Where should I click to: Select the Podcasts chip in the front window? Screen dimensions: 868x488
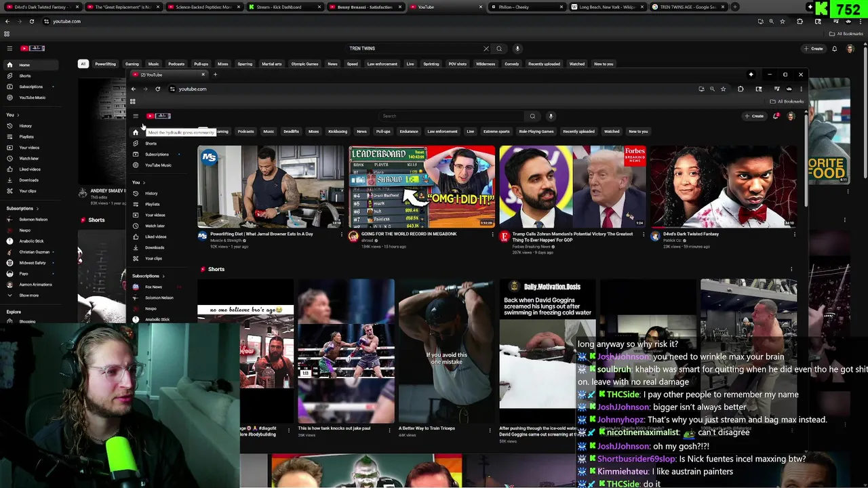pos(245,131)
